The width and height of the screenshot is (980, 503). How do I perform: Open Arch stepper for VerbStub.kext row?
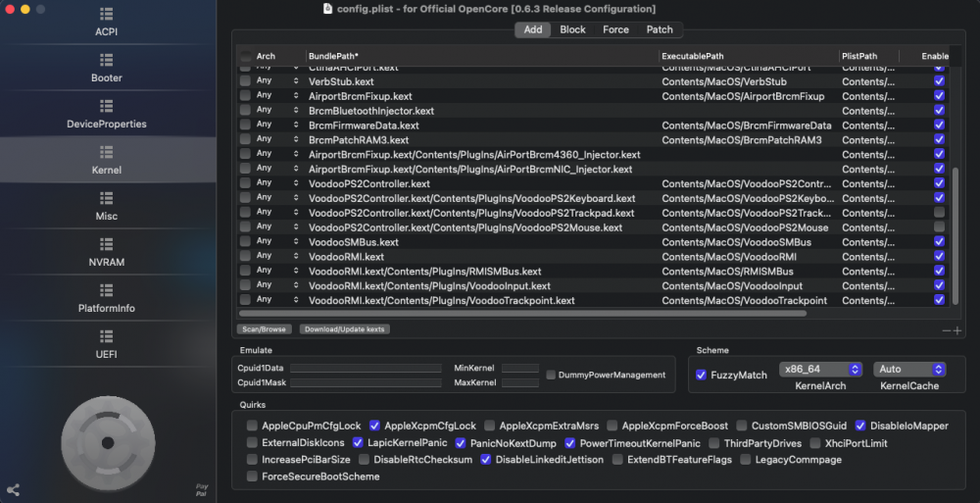[296, 80]
